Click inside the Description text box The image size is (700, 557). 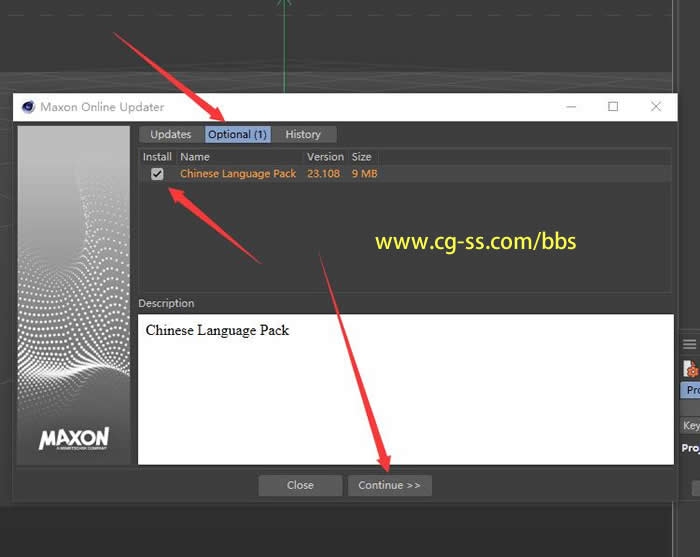point(405,390)
